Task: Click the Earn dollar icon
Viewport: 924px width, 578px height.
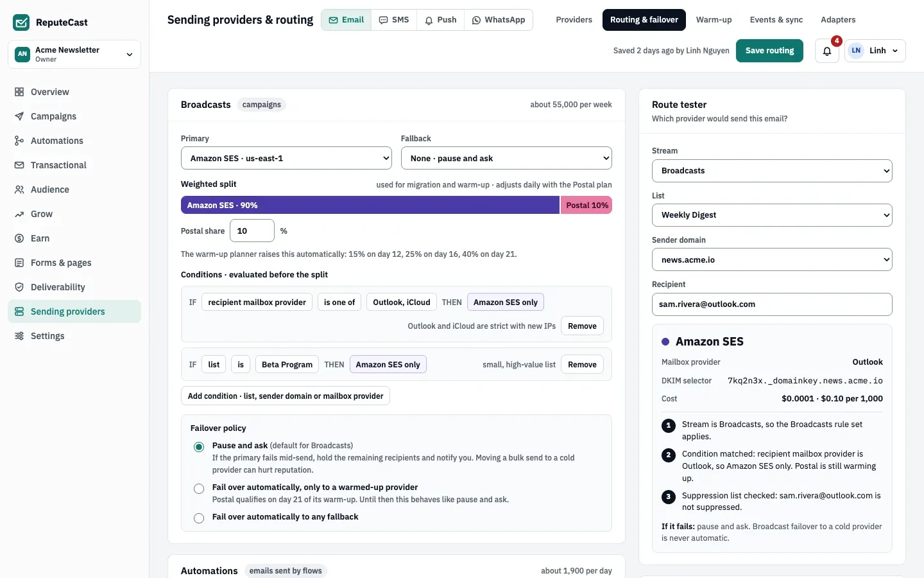Action: tap(19, 238)
